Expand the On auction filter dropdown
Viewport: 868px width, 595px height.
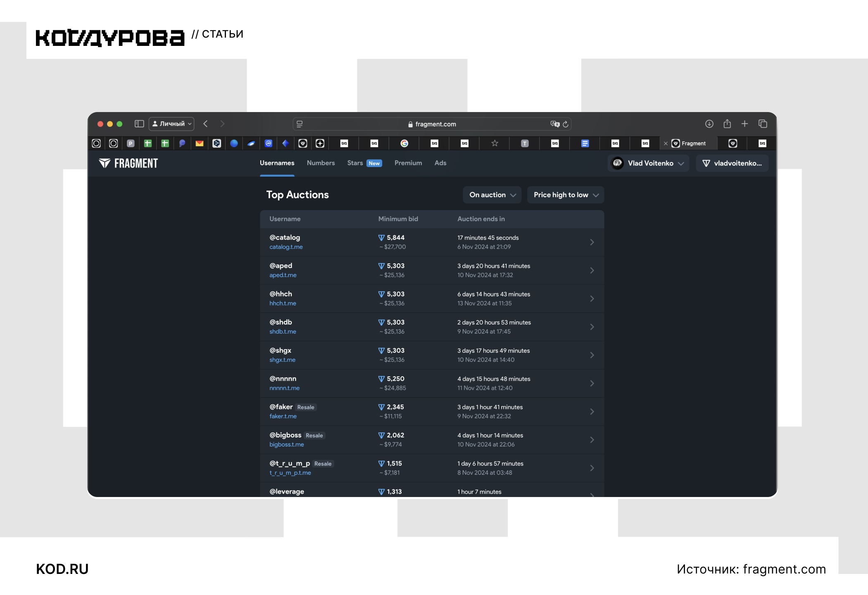[492, 195]
